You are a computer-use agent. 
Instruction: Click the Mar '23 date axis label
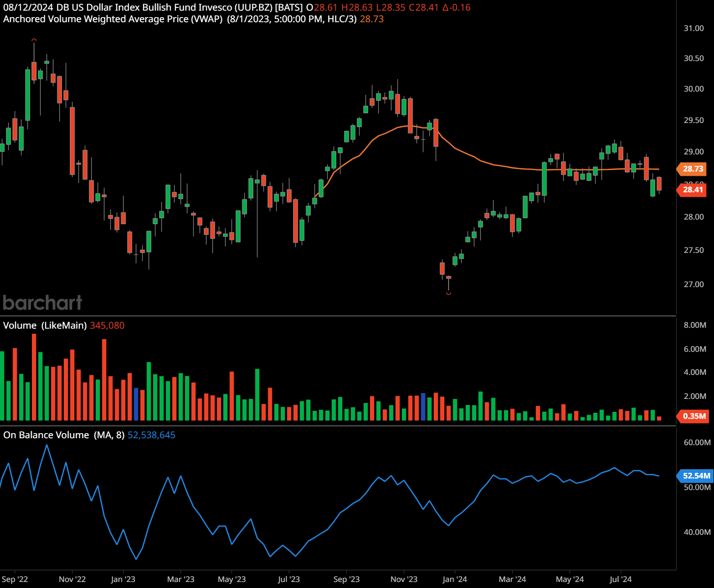180,579
